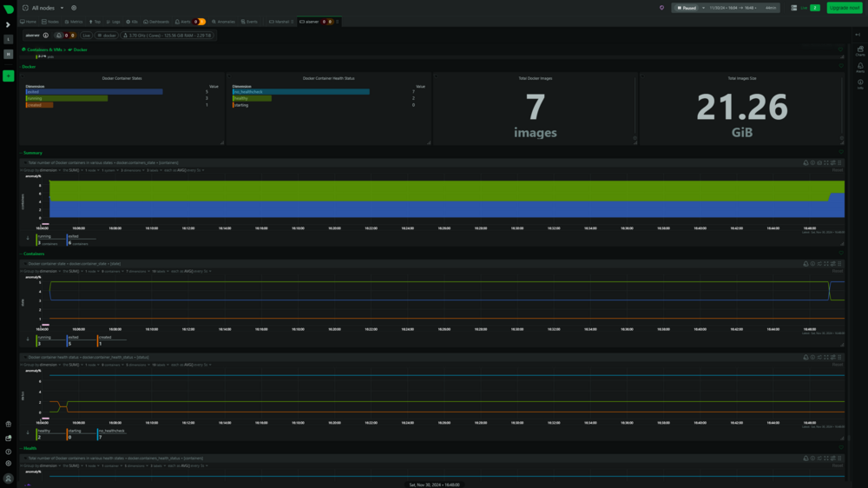Switch to the Marshall node tab
This screenshot has height=488, width=868.
click(x=279, y=22)
